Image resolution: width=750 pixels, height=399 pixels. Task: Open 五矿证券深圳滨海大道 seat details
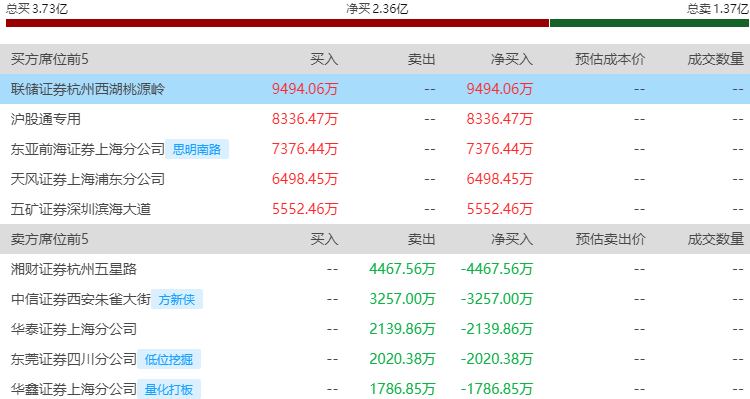[x=81, y=209]
